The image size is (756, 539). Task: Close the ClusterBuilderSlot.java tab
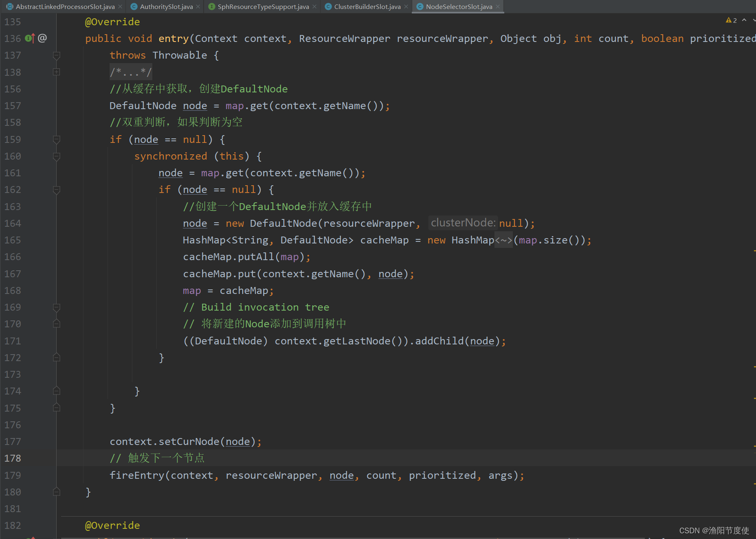click(x=406, y=7)
